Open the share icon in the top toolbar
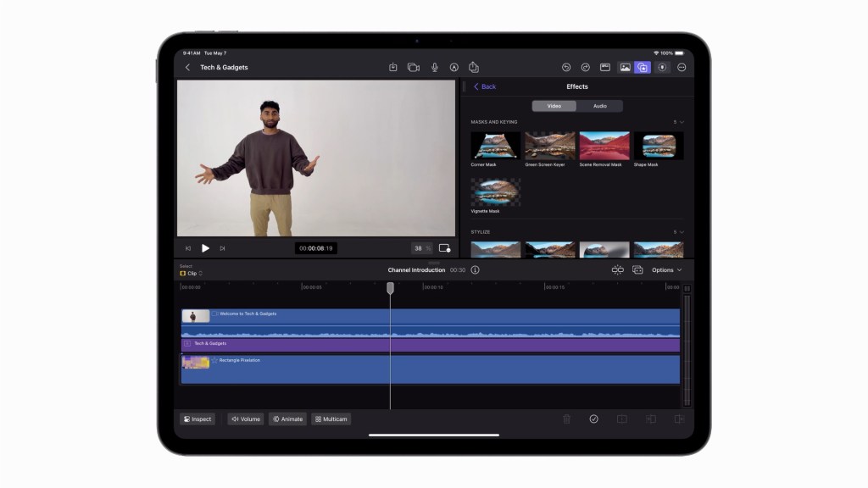This screenshot has width=868, height=488. click(x=475, y=67)
